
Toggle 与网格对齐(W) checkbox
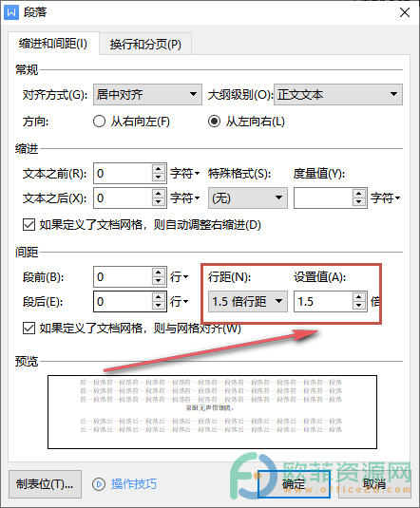[29, 329]
